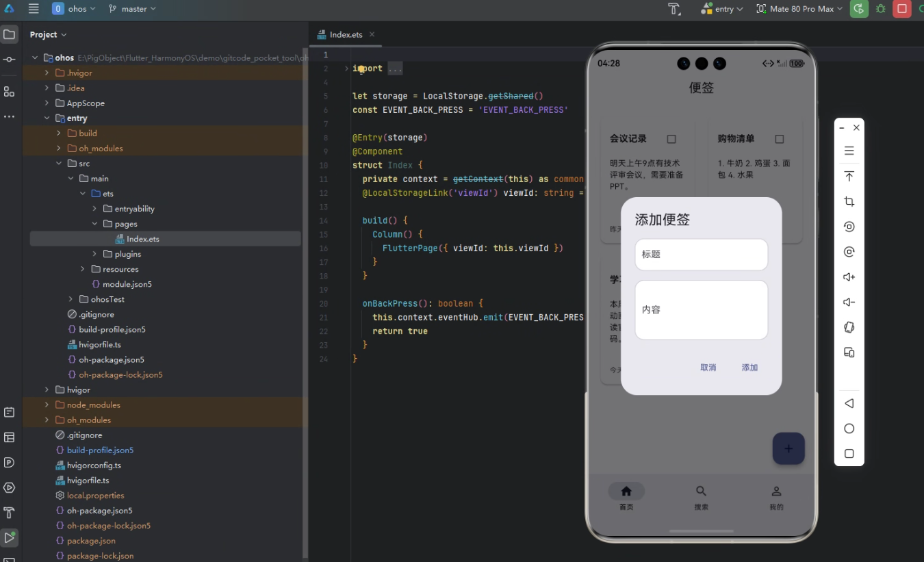924x562 pixels.
Task: Open the Mate 80 Pro Max device dropdown
Action: [798, 9]
